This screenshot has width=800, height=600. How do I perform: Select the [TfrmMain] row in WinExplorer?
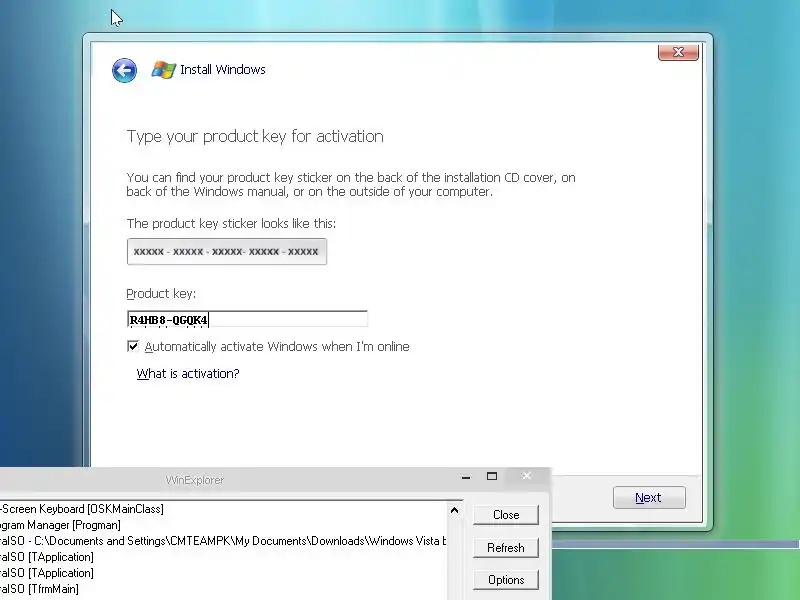click(223, 589)
